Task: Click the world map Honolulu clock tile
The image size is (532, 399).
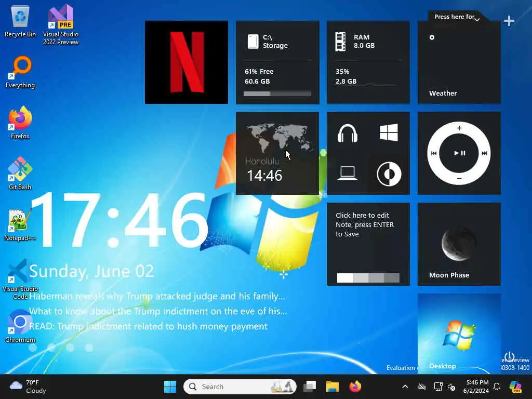Action: [x=277, y=153]
